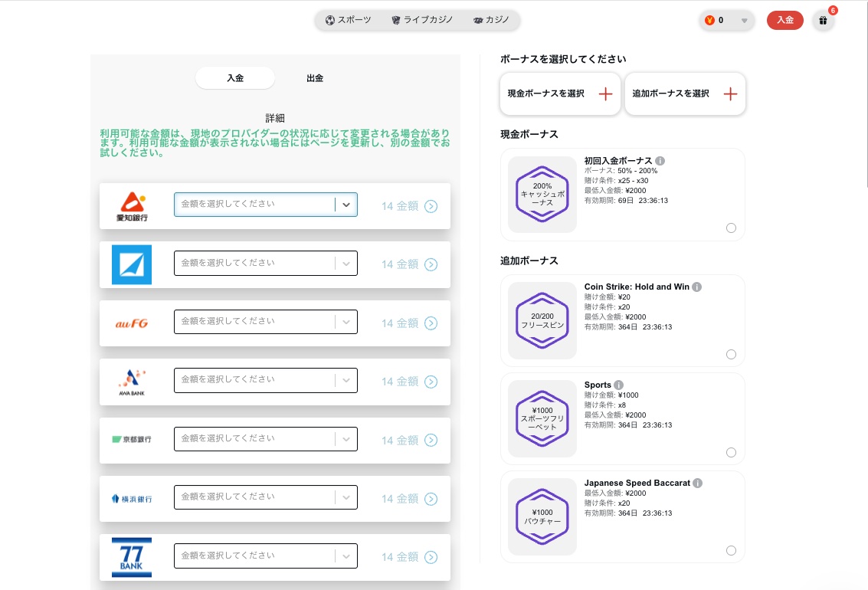
Task: Click the 追加ボーナスを選択 button
Action: click(686, 94)
